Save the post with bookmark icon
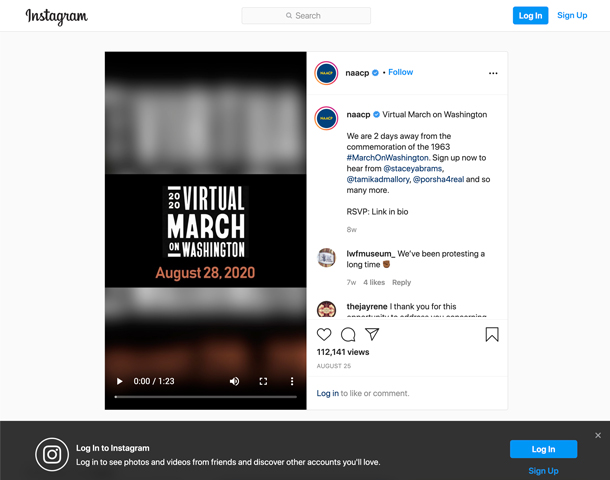610x480 pixels. coord(492,335)
